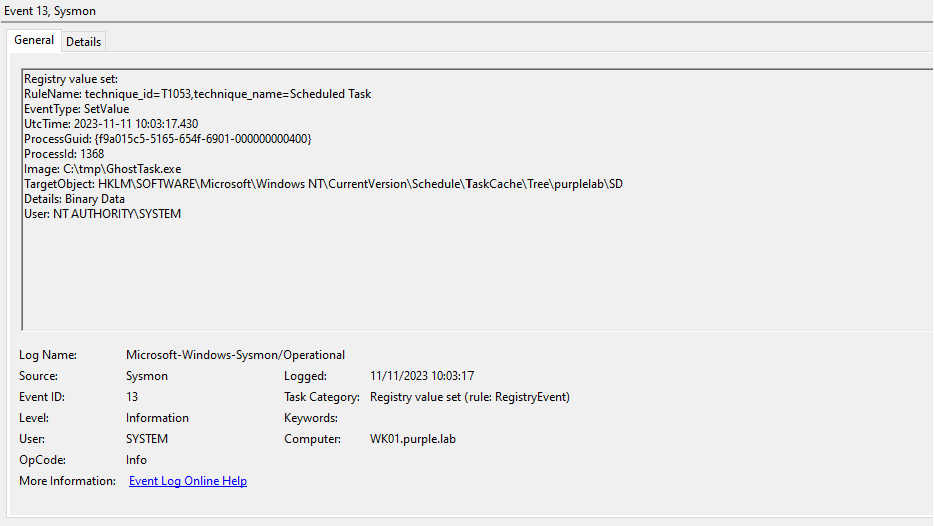Open the Event Log Online Help link
Viewport: 934px width, 526px height.
(x=188, y=481)
